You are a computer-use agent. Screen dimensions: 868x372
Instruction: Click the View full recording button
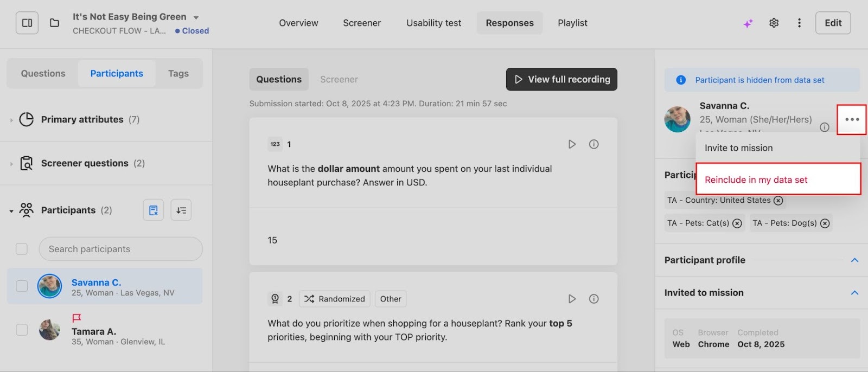561,79
